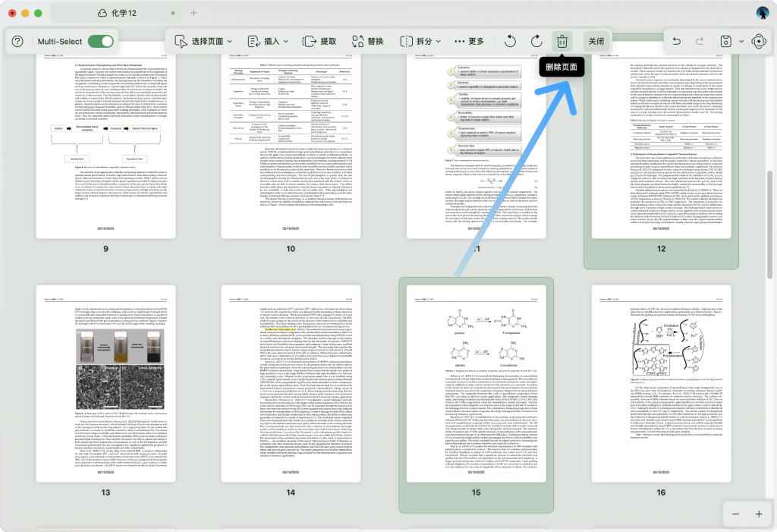Click the 提取 extract pages button
This screenshot has width=777, height=532.
pyautogui.click(x=319, y=41)
